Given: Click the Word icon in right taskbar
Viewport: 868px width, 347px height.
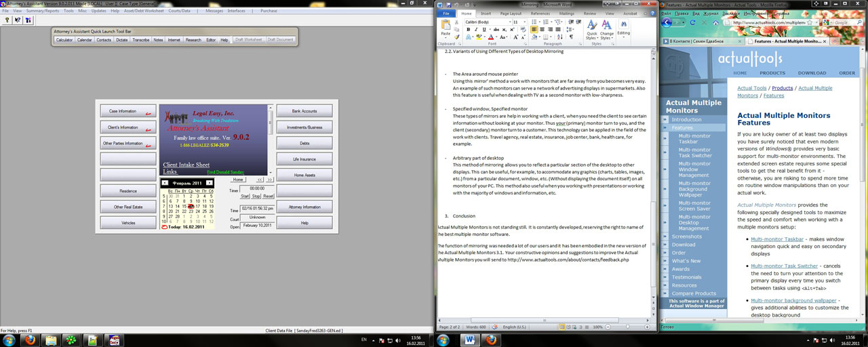Looking at the screenshot, I should pos(470,340).
